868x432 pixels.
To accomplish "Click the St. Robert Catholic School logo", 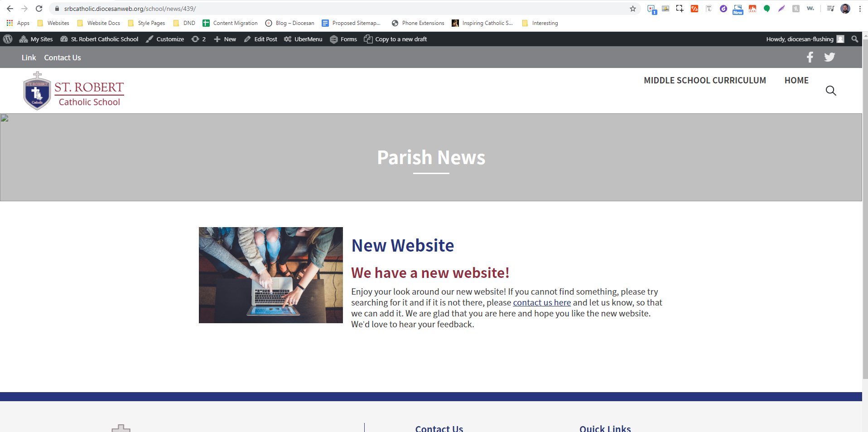I will click(74, 91).
